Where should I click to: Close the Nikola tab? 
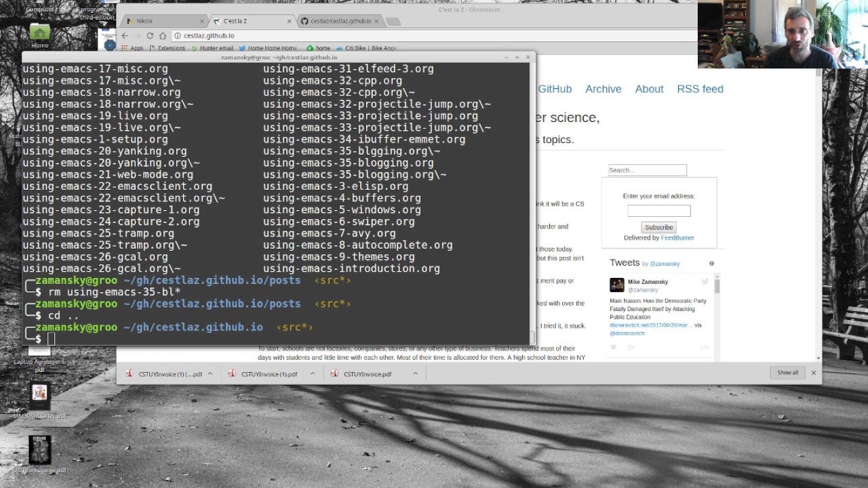click(x=202, y=21)
